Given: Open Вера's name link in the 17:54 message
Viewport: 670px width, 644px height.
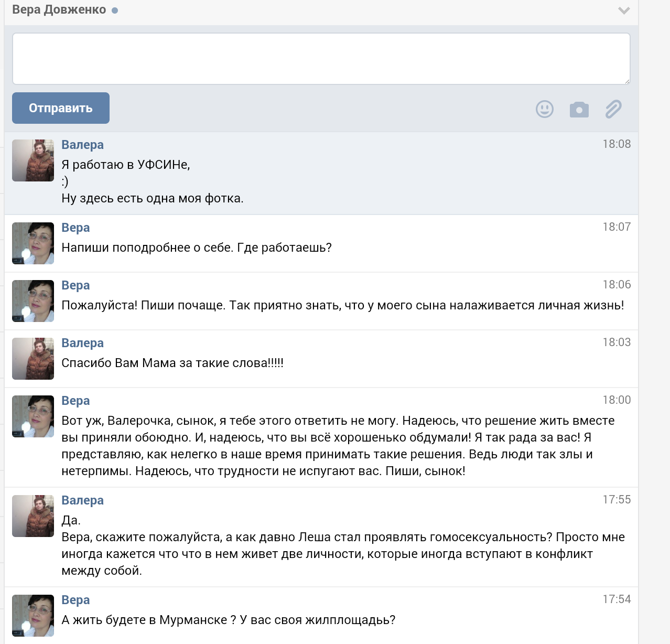Looking at the screenshot, I should pyautogui.click(x=75, y=600).
